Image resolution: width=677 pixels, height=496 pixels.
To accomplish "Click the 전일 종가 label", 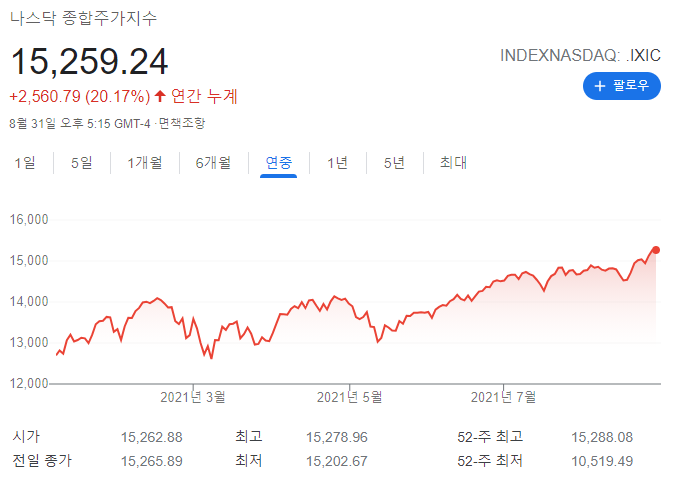I will click(x=42, y=461).
